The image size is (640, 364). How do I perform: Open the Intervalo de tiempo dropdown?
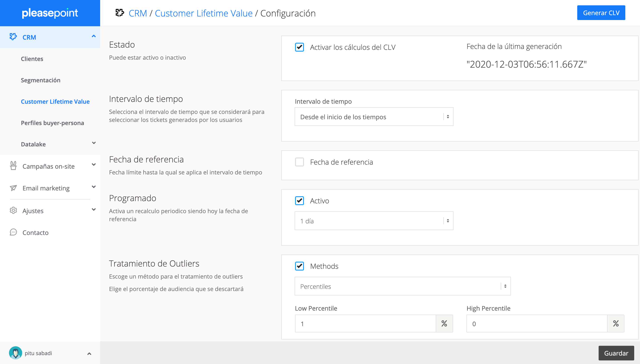[374, 117]
